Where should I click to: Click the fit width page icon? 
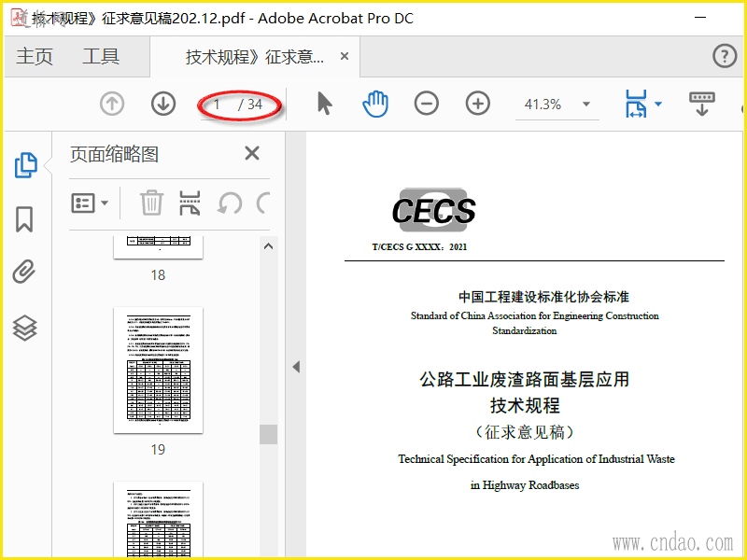tap(637, 104)
